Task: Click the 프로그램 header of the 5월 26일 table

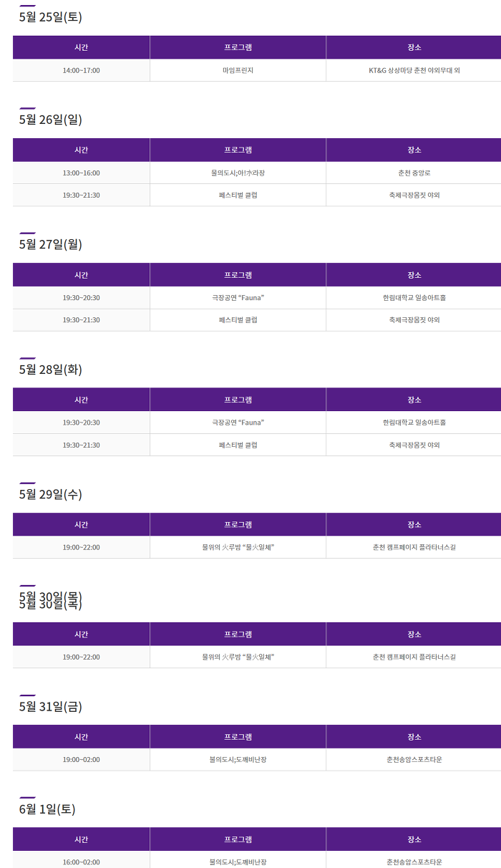Action: pyautogui.click(x=238, y=150)
